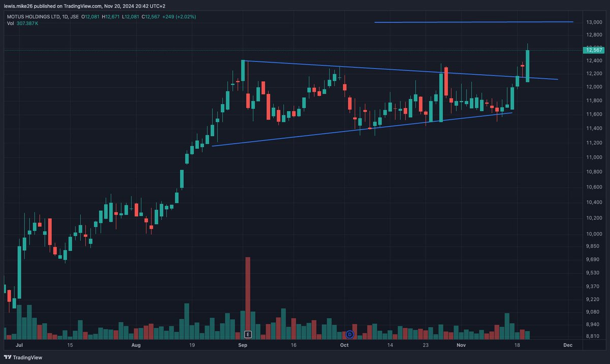
Task: Click the 18 date label on the time axis
Action: (x=517, y=345)
